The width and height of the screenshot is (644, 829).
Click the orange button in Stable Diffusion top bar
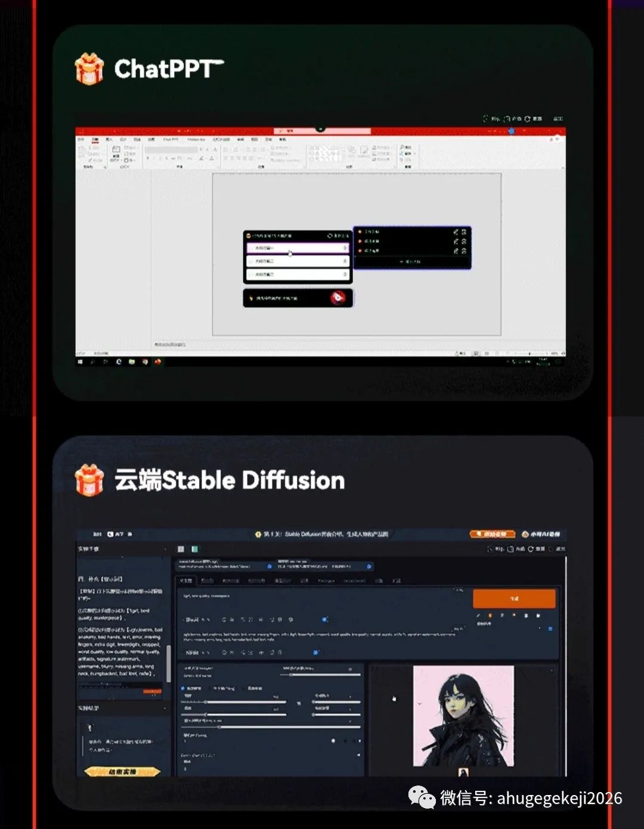point(492,534)
